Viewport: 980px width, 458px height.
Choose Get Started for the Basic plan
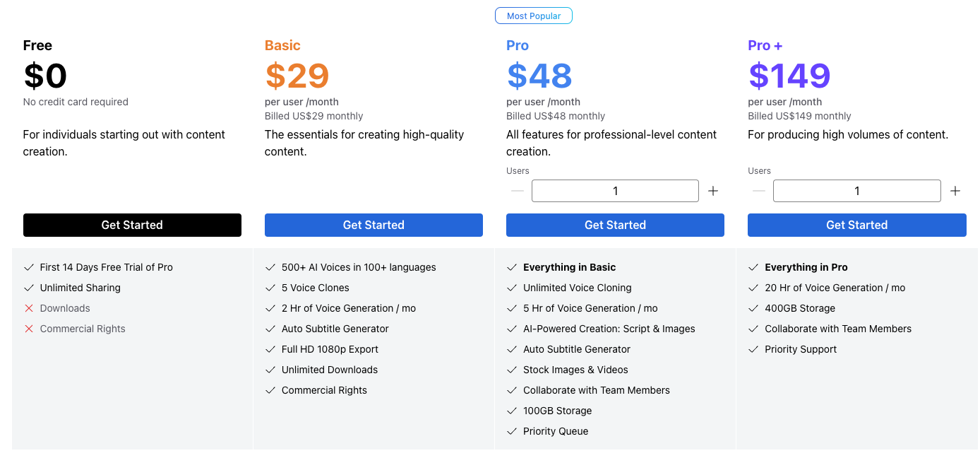coord(374,225)
